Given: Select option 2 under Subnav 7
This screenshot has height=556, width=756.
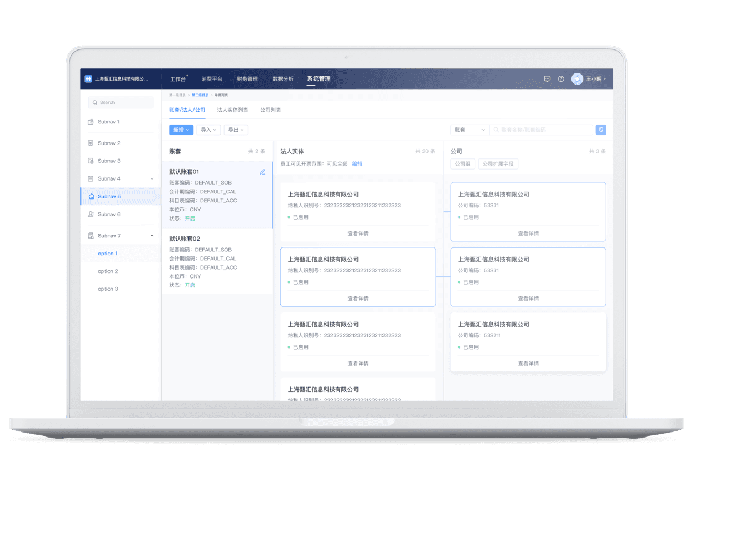Looking at the screenshot, I should click(121, 271).
